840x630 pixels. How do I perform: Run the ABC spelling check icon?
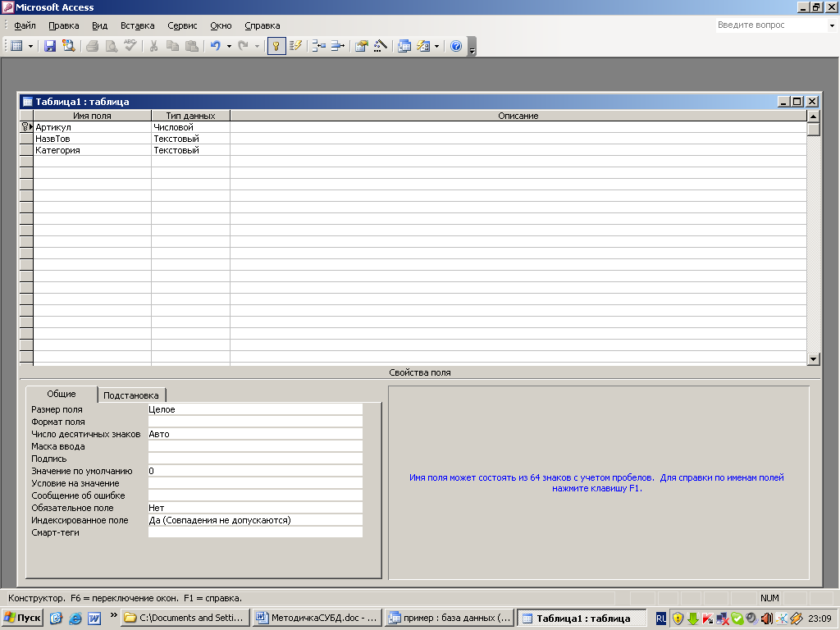pos(130,46)
